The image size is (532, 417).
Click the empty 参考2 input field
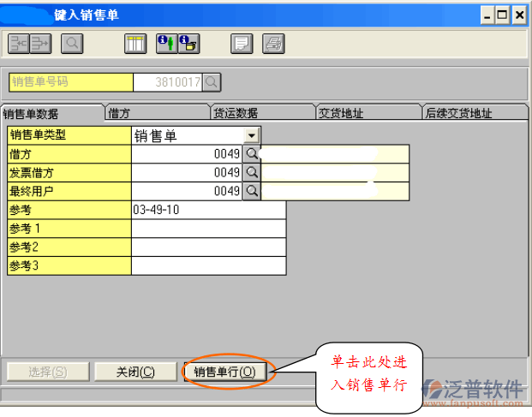(x=208, y=247)
